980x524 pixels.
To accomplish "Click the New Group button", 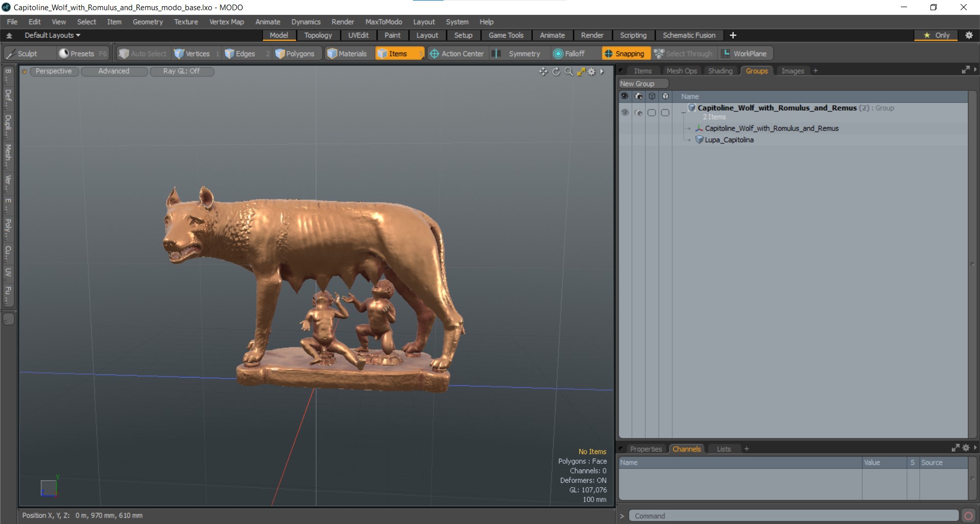I will coord(643,84).
